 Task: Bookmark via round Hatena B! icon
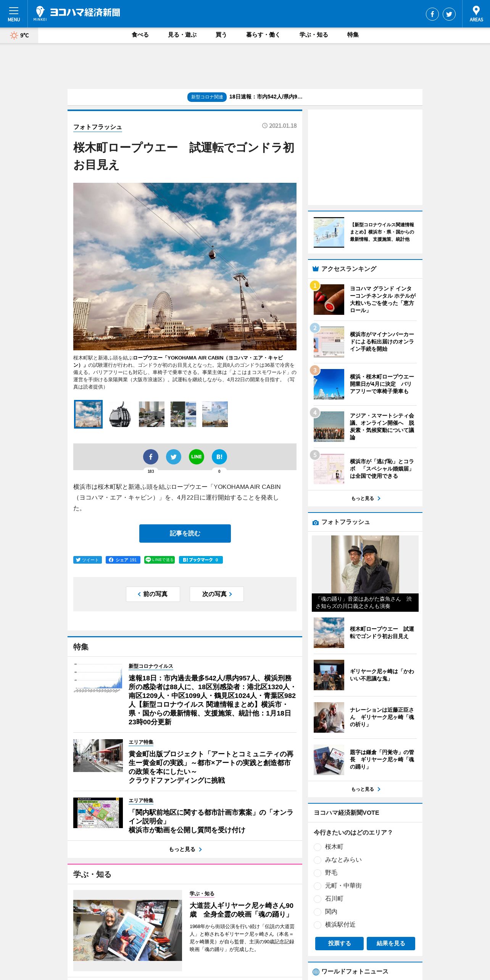point(219,457)
